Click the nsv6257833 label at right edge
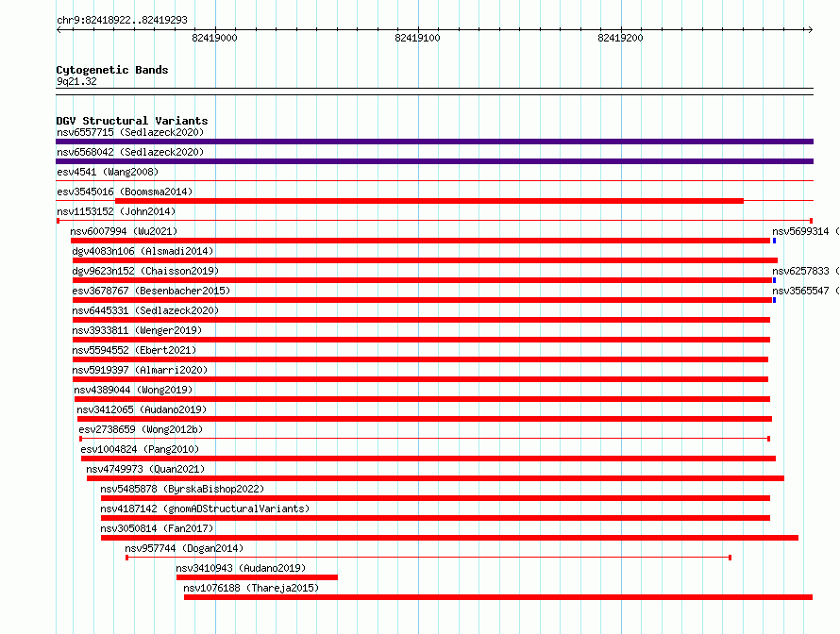This screenshot has width=840, height=634. click(x=805, y=271)
